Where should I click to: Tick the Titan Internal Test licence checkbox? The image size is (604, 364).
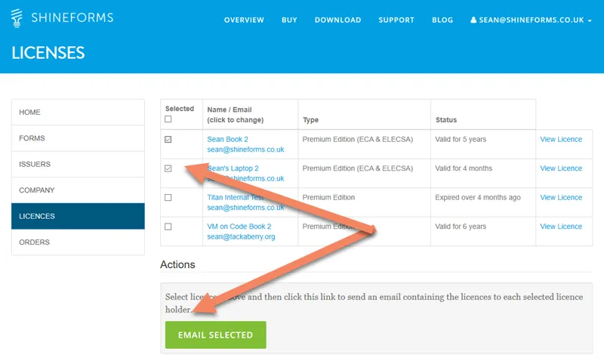pos(168,198)
